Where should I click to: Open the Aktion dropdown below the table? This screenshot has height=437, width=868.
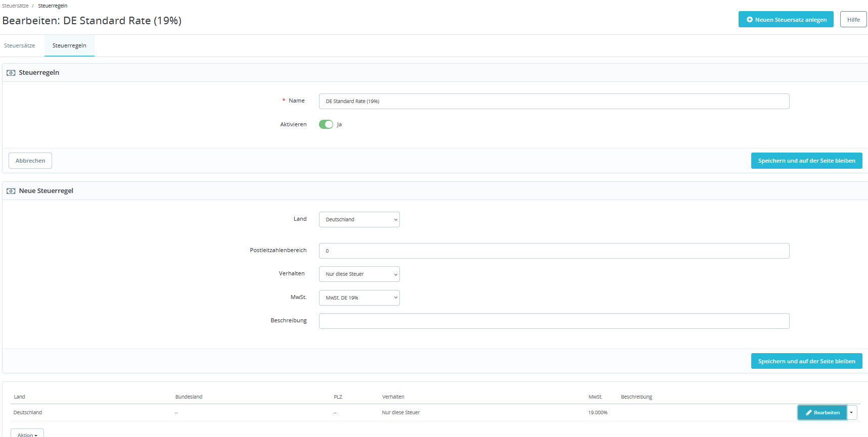(x=27, y=433)
